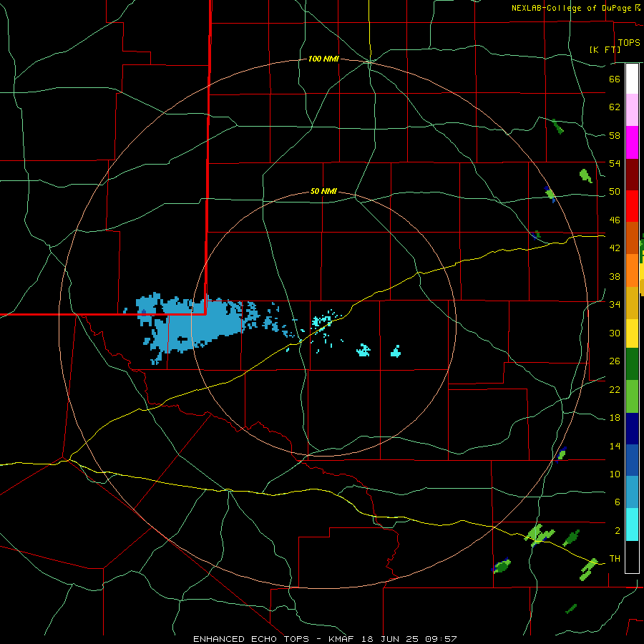The width and height of the screenshot is (644, 644).
Task: Click the 100 NMI range ring label
Action: pyautogui.click(x=323, y=59)
